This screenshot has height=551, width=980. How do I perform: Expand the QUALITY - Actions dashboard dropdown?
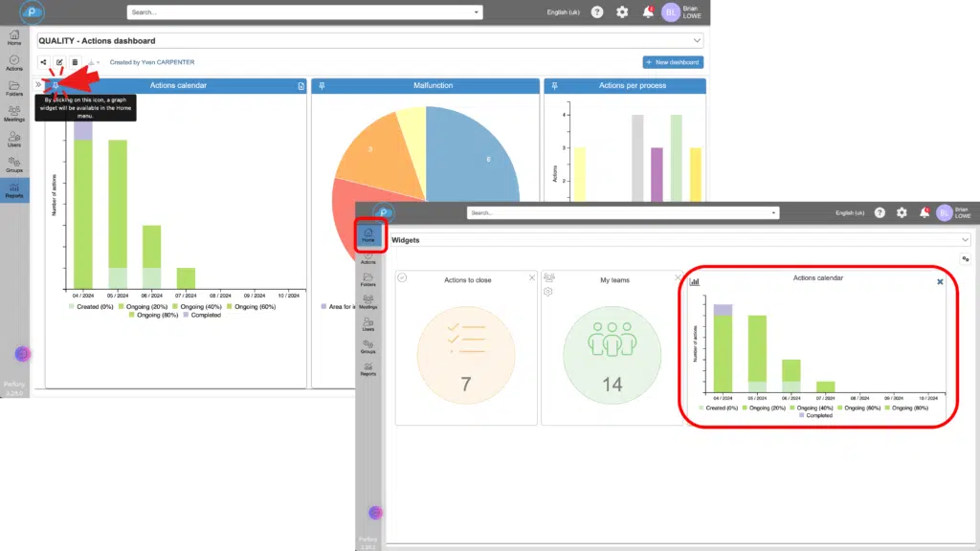tap(696, 41)
